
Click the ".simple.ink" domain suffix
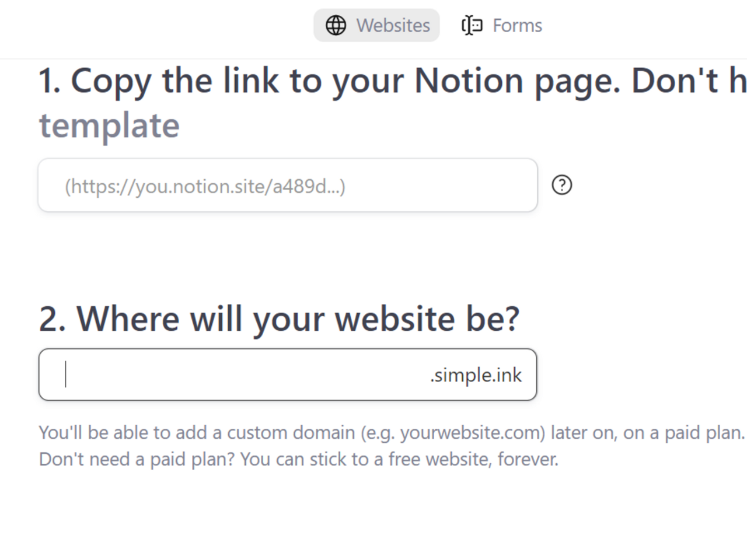(x=476, y=375)
